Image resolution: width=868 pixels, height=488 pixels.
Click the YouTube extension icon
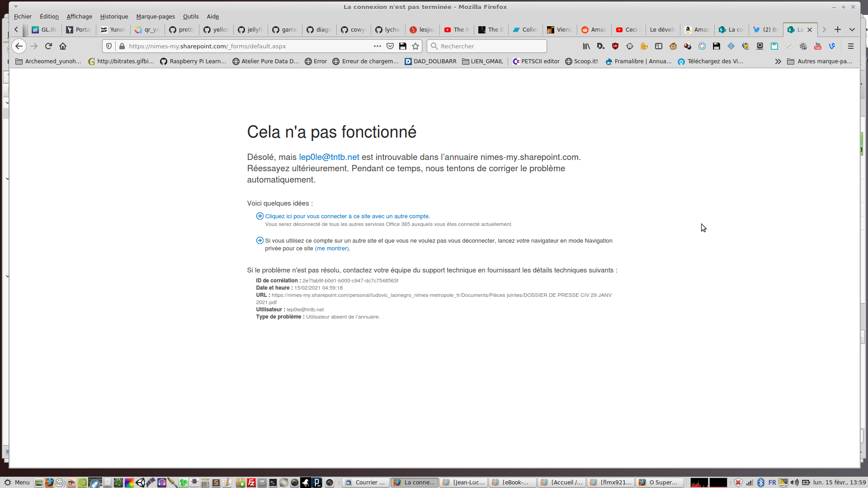pos(817,46)
